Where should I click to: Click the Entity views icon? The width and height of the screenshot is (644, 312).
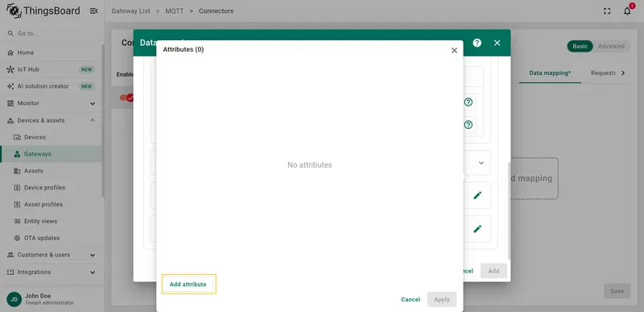[x=17, y=221]
